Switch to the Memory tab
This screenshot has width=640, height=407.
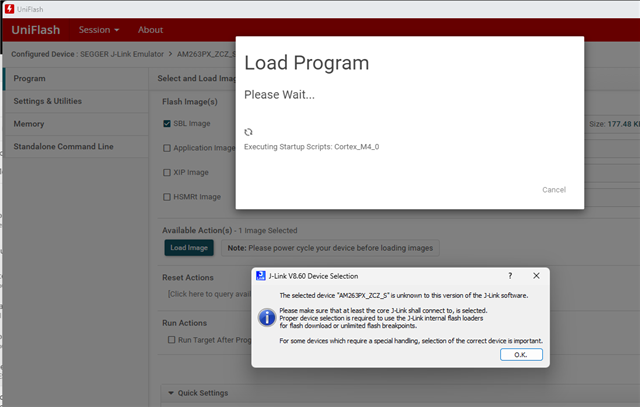76,124
